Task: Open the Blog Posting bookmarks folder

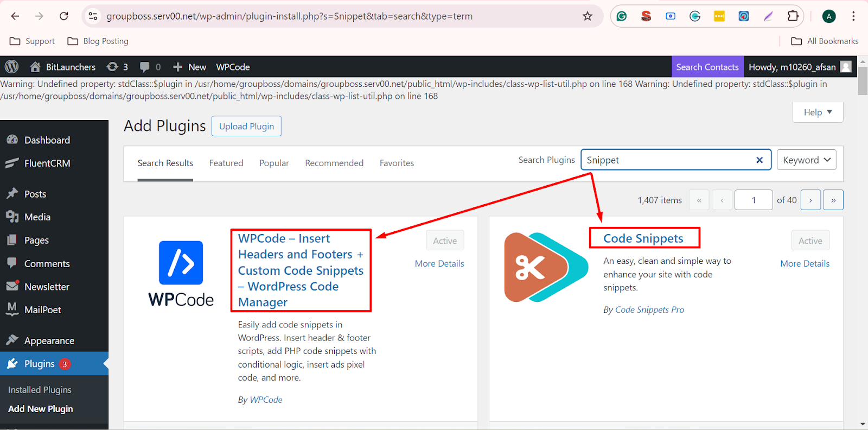Action: [x=98, y=41]
